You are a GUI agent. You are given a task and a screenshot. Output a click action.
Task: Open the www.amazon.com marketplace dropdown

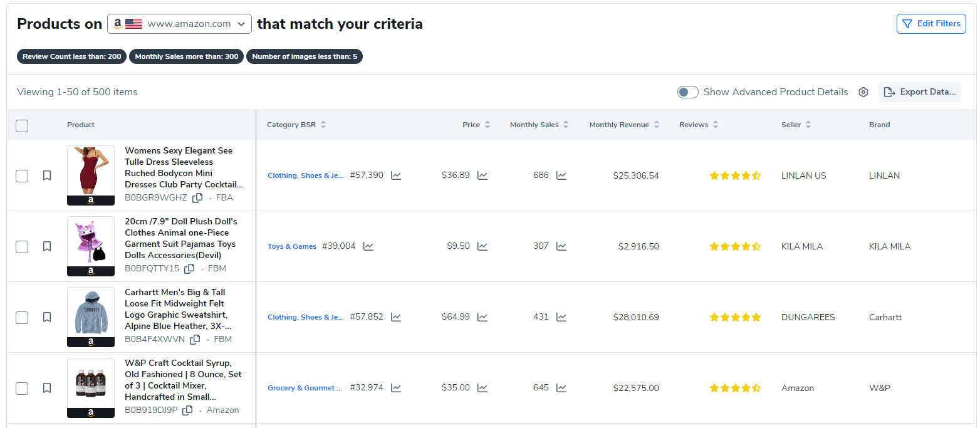[179, 24]
